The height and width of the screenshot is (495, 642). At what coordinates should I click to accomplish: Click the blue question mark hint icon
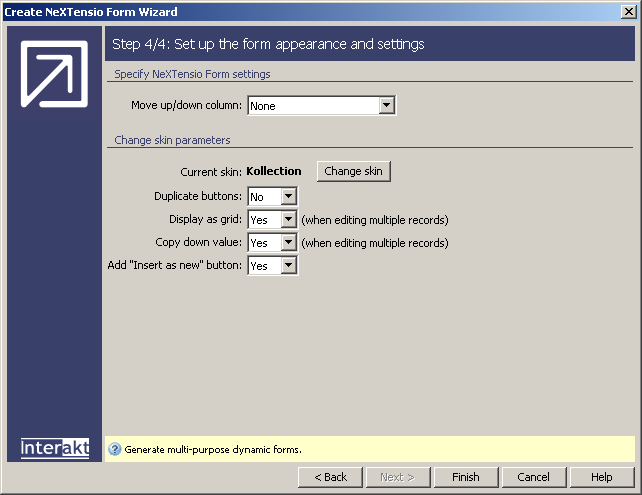point(114,449)
